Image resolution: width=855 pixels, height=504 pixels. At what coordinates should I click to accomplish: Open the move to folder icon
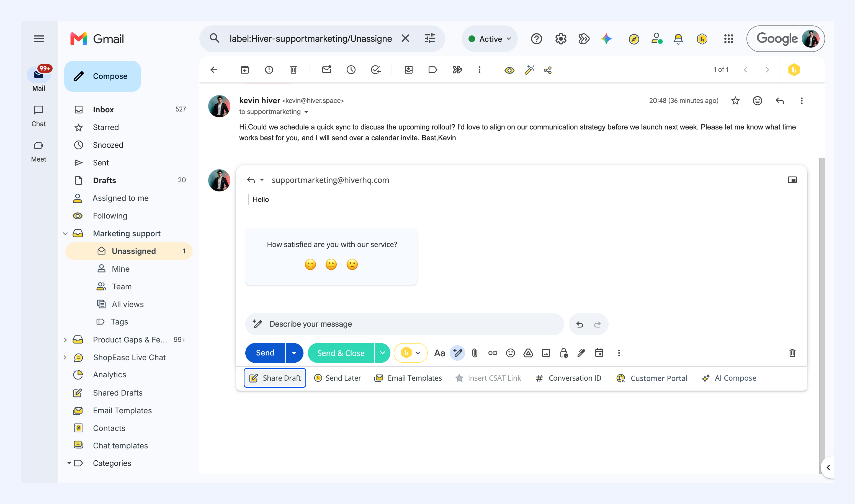pyautogui.click(x=408, y=70)
